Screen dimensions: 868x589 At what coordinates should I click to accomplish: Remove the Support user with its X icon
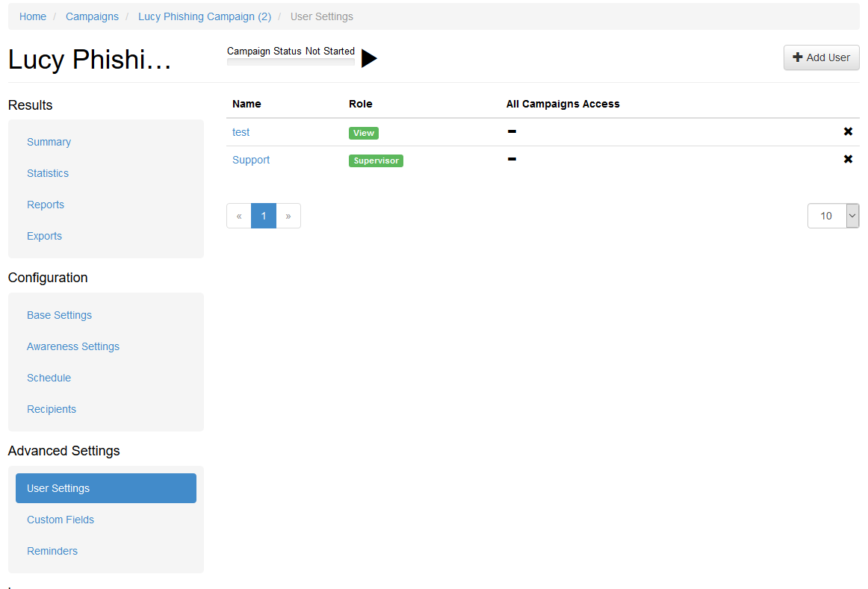[x=848, y=159]
